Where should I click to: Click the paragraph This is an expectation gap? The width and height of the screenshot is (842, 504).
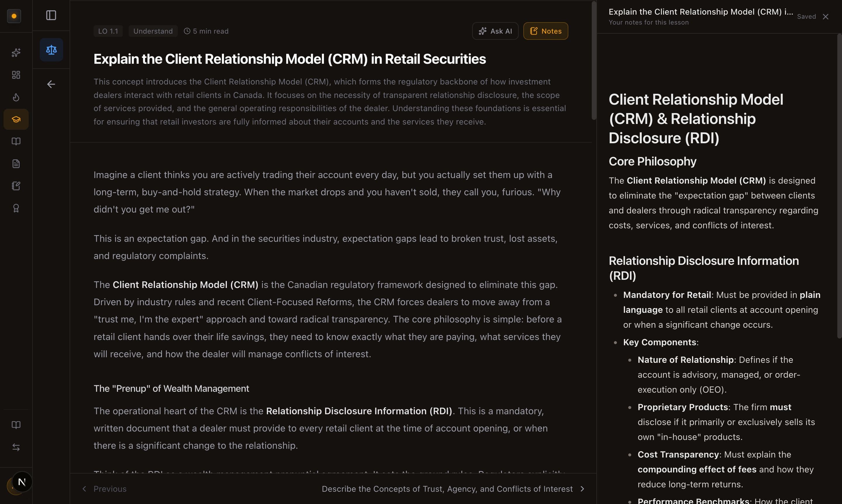(325, 247)
